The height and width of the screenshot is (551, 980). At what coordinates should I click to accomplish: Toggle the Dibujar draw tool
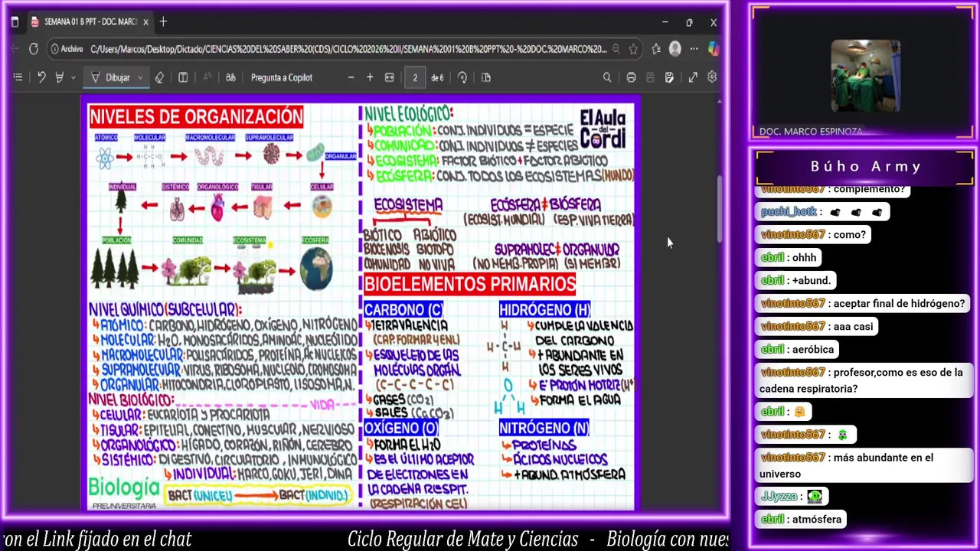111,77
